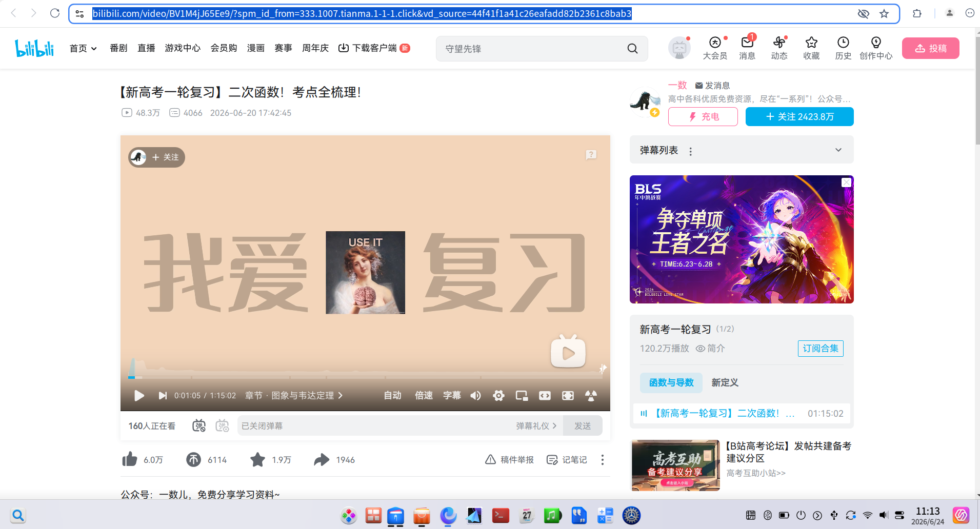Click the 充电 charge button

coord(703,117)
